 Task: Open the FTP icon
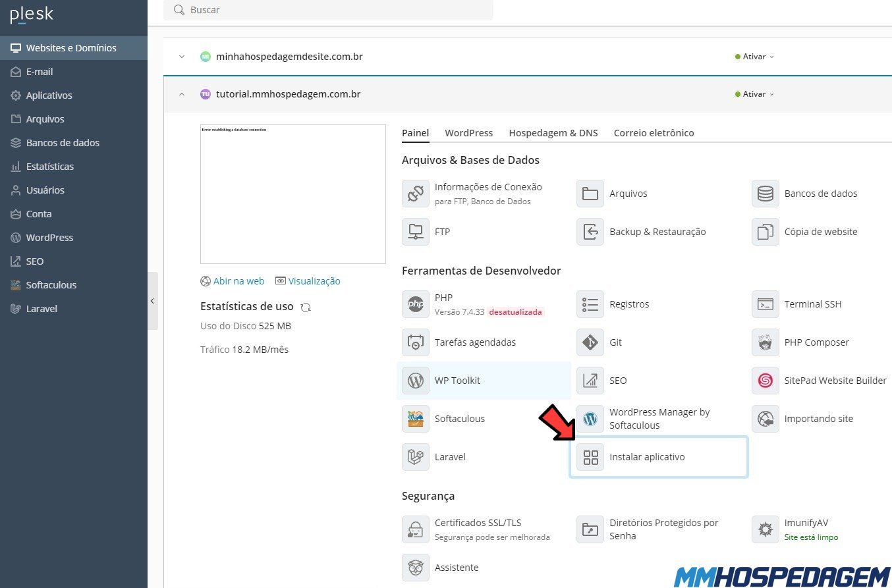pyautogui.click(x=415, y=232)
